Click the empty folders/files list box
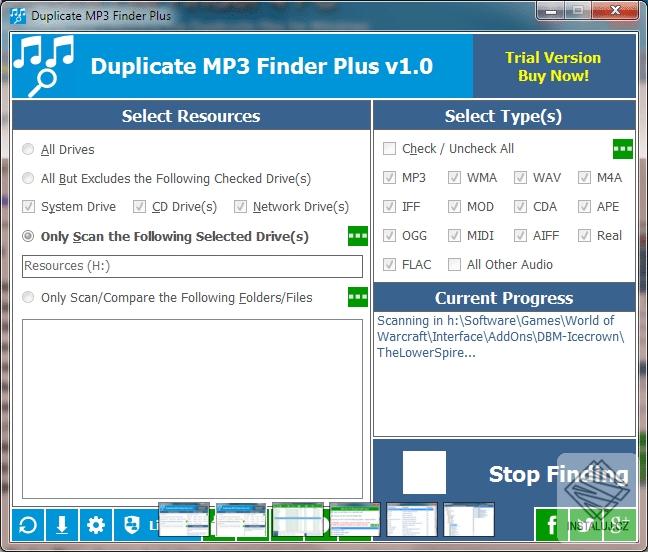The image size is (648, 553). click(x=192, y=409)
